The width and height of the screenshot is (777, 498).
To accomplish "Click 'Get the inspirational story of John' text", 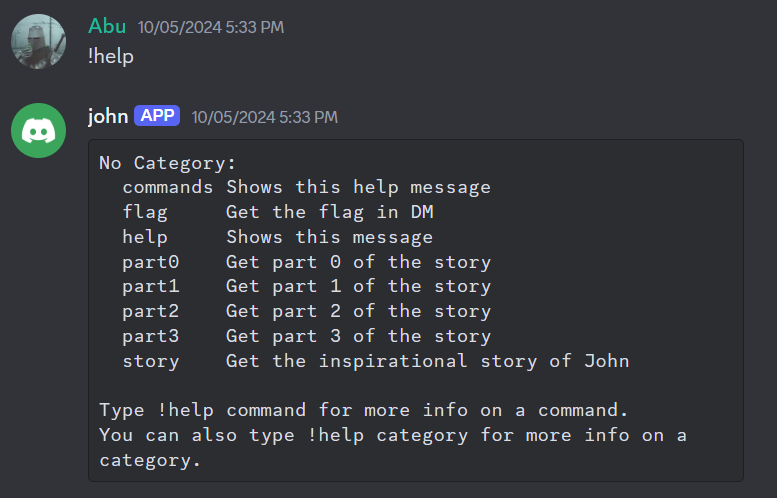I will [427, 361].
